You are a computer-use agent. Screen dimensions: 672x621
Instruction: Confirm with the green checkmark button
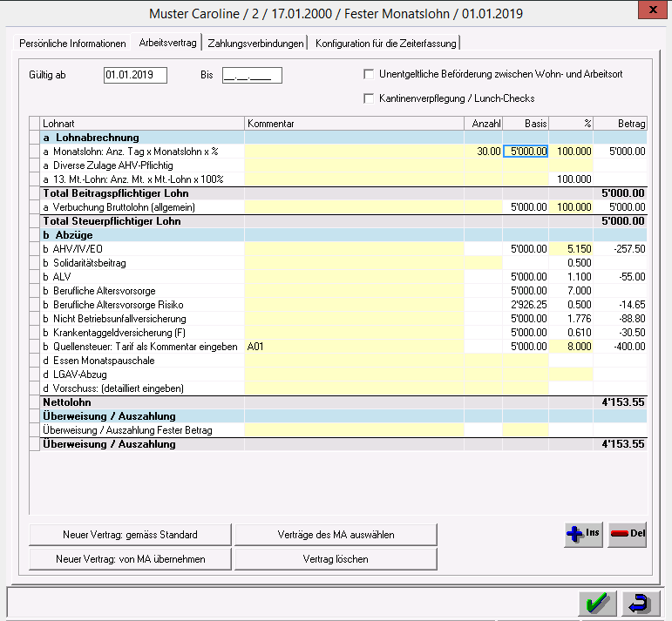pyautogui.click(x=596, y=603)
